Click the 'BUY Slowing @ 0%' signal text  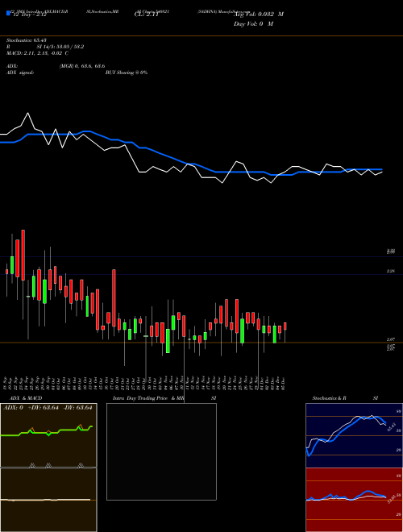[x=127, y=73]
